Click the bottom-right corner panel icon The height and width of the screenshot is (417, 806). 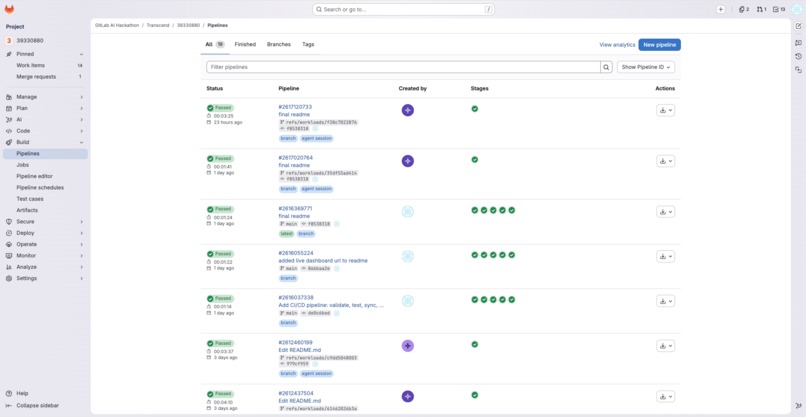coord(798,406)
